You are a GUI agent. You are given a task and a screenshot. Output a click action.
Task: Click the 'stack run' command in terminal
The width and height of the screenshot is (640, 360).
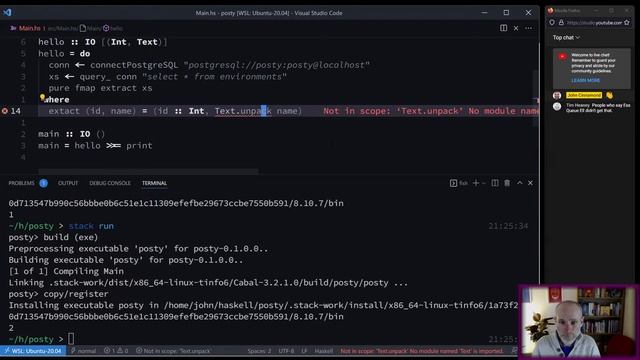point(91,226)
